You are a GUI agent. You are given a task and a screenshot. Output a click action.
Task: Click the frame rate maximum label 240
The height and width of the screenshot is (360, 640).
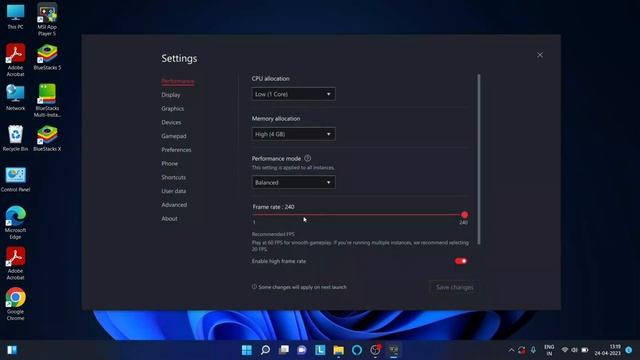[x=463, y=222]
